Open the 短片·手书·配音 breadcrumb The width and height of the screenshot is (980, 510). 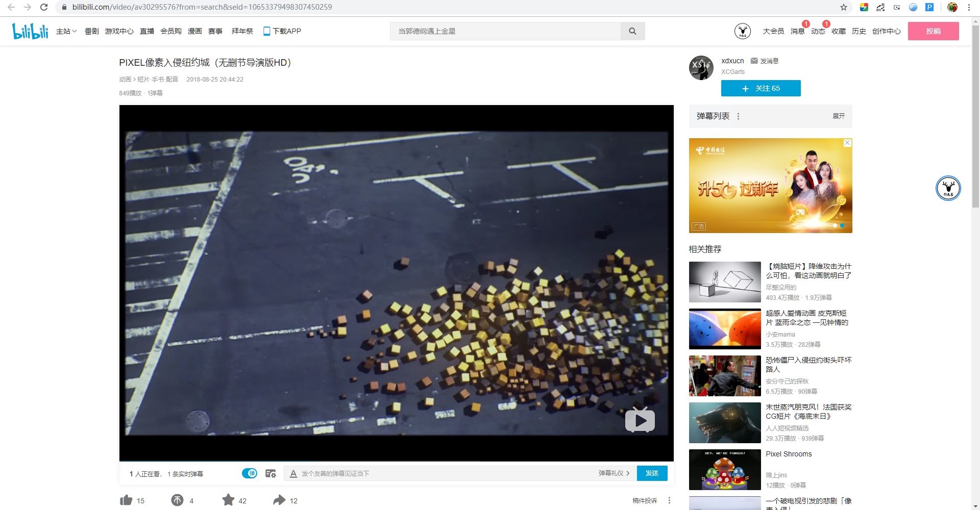[158, 80]
